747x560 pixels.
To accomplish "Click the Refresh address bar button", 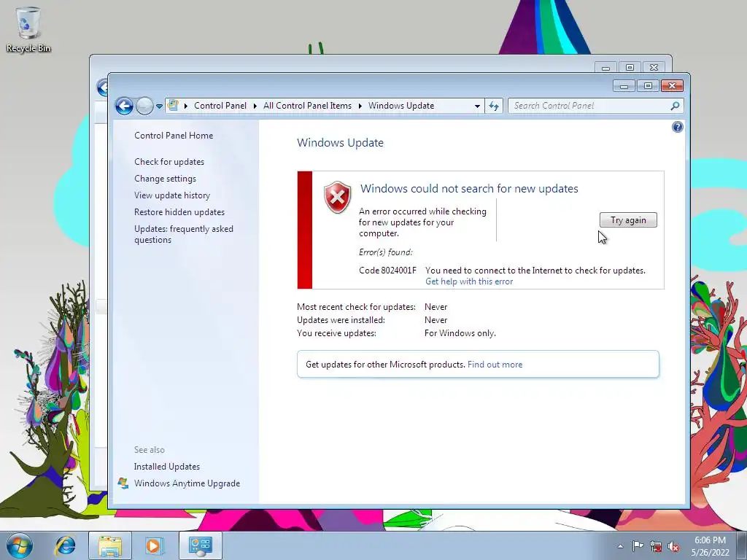I will pyautogui.click(x=494, y=106).
